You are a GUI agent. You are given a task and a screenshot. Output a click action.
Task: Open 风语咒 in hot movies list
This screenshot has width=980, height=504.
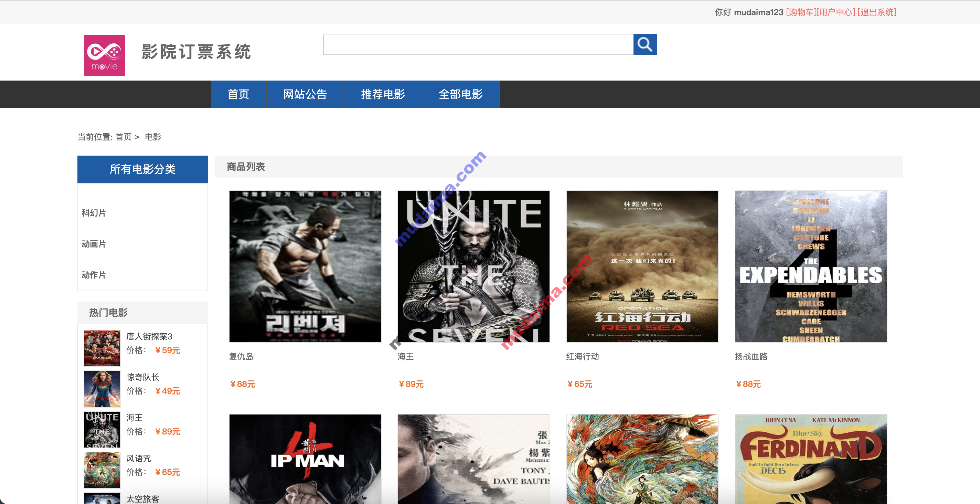pos(138,458)
